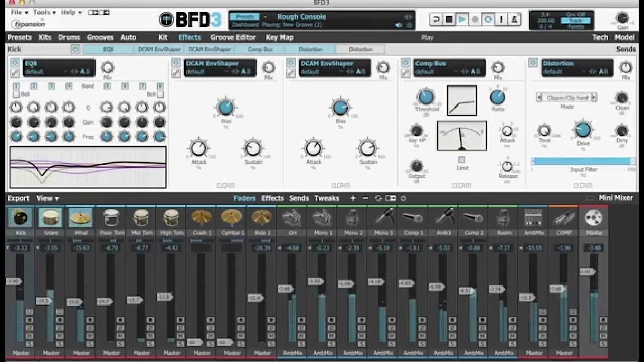Select the Hihat channel icon
This screenshot has width=644, height=362.
click(x=80, y=217)
